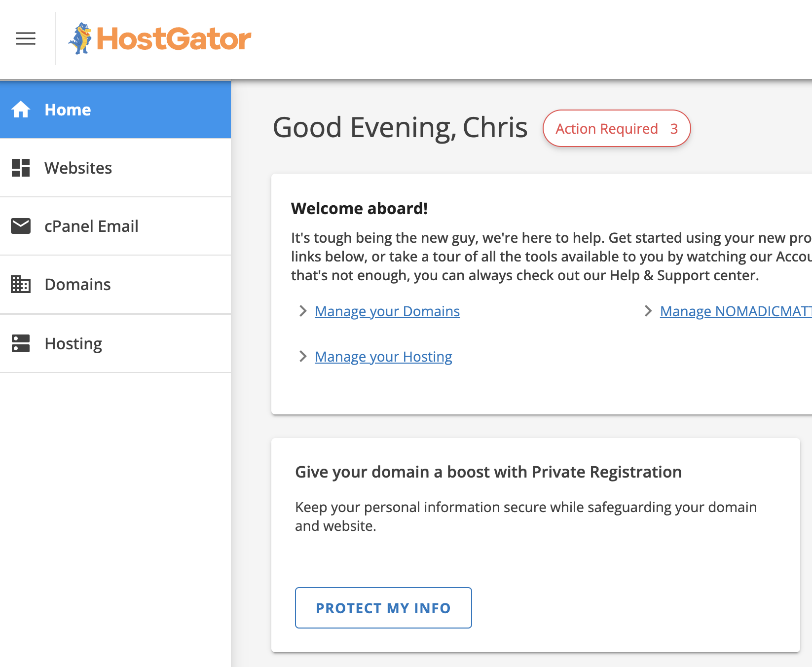
Task: Click the Domains building icon
Action: 20,284
